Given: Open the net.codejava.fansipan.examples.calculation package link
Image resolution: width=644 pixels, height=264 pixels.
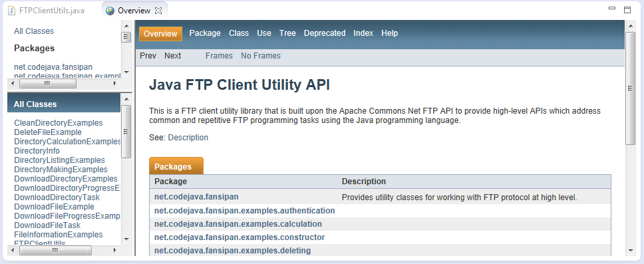Looking at the screenshot, I should 238,224.
